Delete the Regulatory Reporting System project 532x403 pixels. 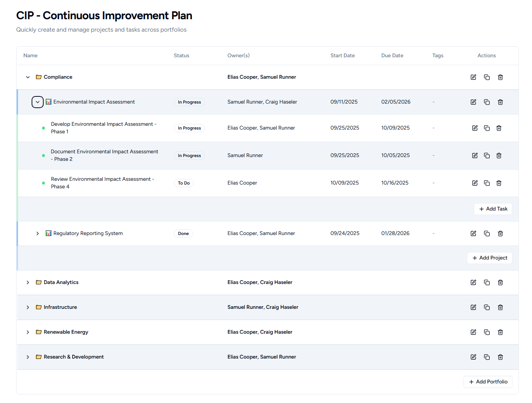500,234
